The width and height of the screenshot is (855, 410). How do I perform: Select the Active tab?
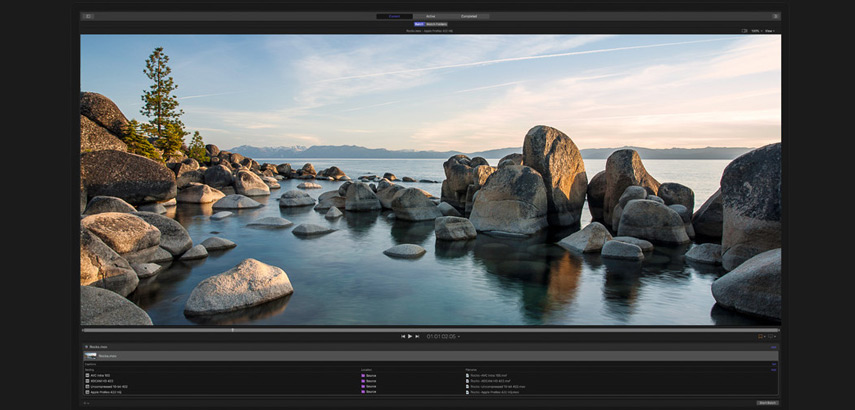click(x=430, y=16)
